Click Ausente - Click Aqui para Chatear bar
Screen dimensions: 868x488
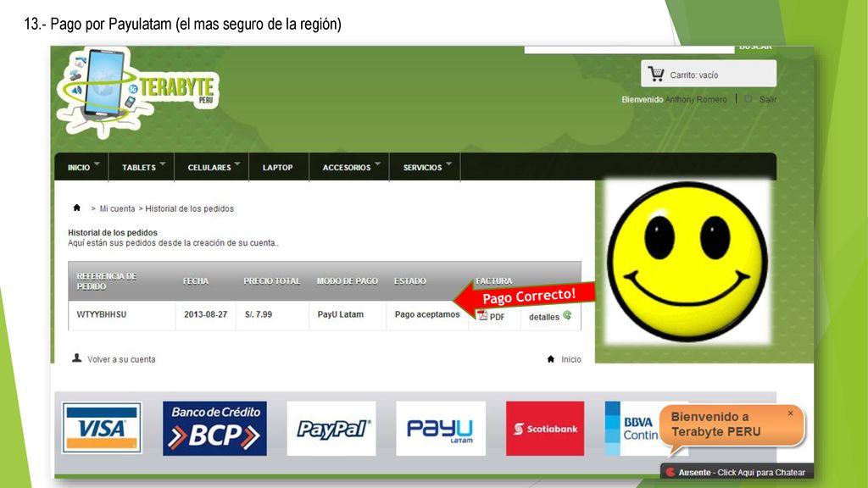pos(737,472)
